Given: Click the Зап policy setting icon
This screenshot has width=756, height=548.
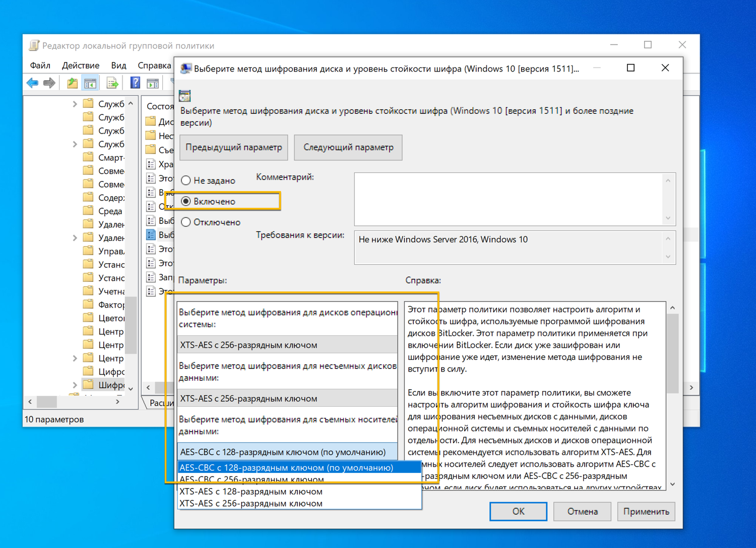Looking at the screenshot, I should click(x=151, y=277).
